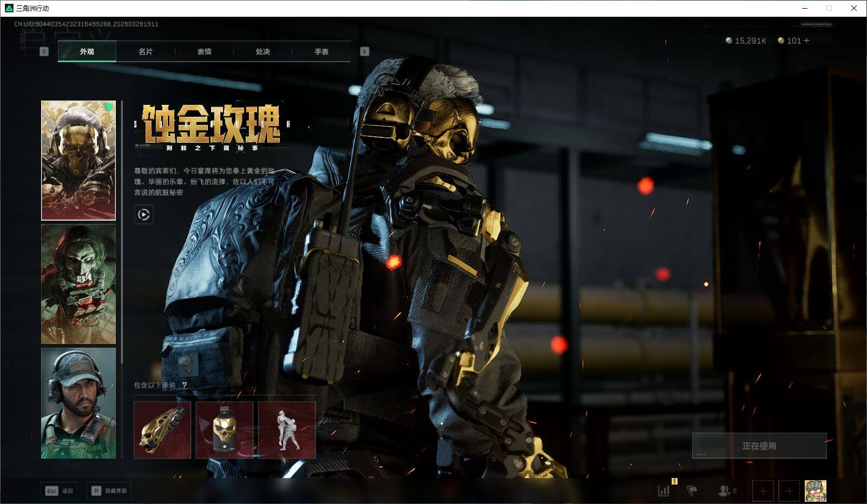This screenshot has height=504, width=867.
Task: Click the 正在使用 button
Action: click(x=759, y=446)
